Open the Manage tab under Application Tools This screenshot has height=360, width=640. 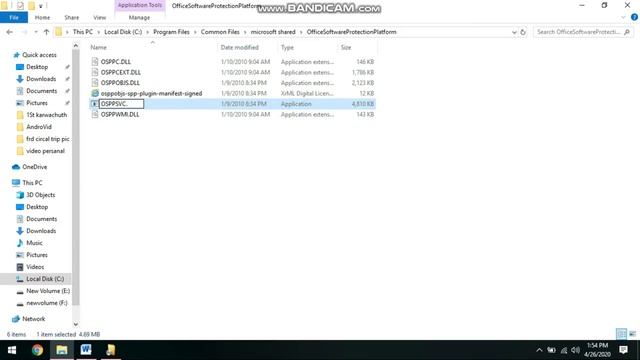(x=139, y=18)
